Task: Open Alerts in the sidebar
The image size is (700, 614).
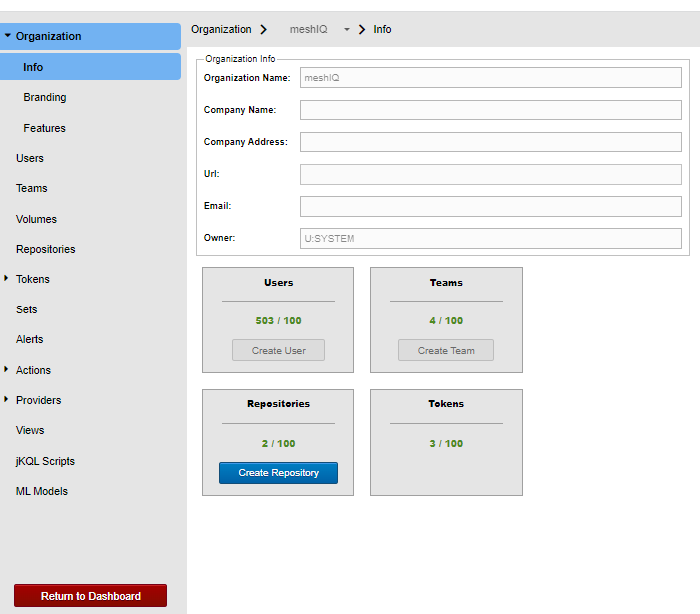Action: click(30, 339)
